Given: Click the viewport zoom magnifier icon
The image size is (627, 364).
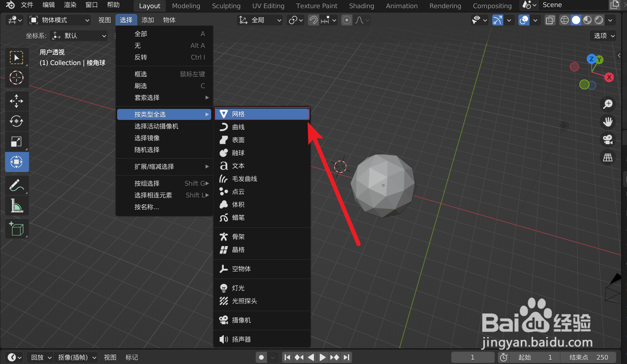Looking at the screenshot, I should pos(608,104).
